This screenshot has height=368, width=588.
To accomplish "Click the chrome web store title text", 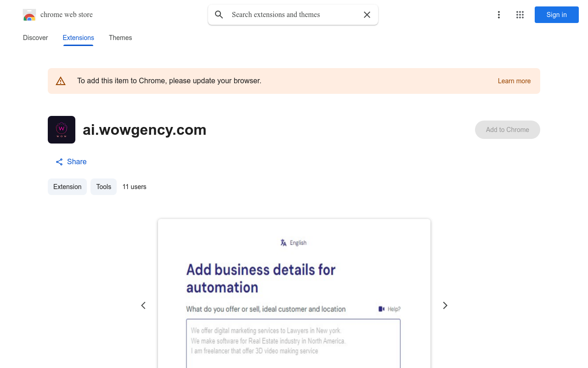I will 67,15.
